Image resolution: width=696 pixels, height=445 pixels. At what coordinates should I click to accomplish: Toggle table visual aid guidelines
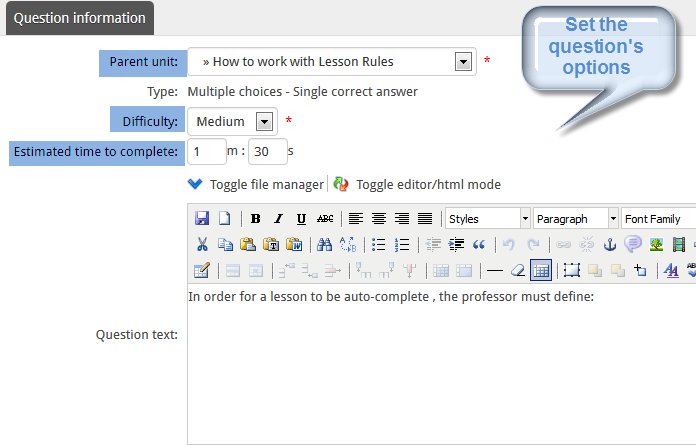click(541, 270)
